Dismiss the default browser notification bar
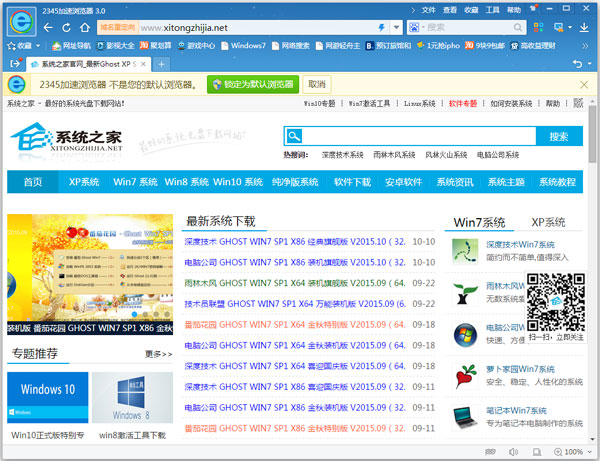Viewport: 600px width, 461px height. tap(584, 85)
